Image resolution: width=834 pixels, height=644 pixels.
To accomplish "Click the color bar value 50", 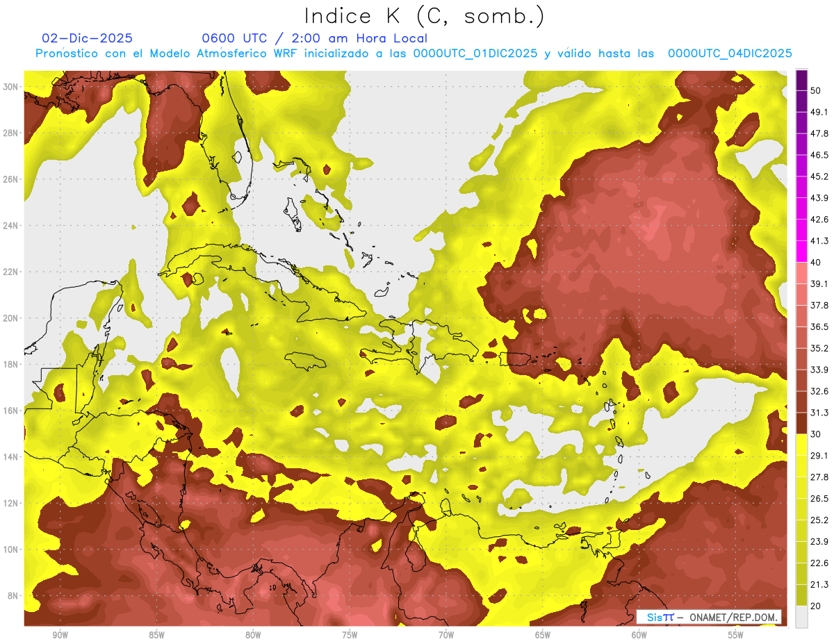I will pyautogui.click(x=816, y=92).
